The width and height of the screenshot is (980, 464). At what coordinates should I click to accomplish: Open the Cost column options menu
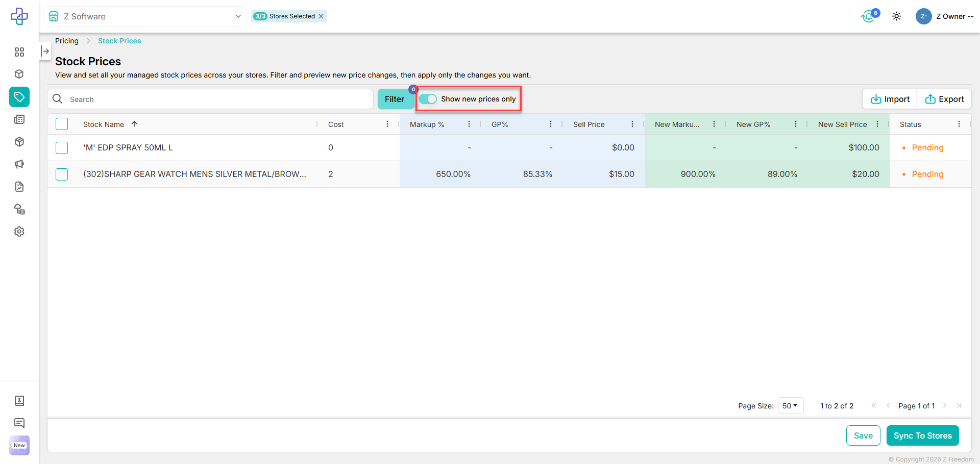tap(387, 124)
